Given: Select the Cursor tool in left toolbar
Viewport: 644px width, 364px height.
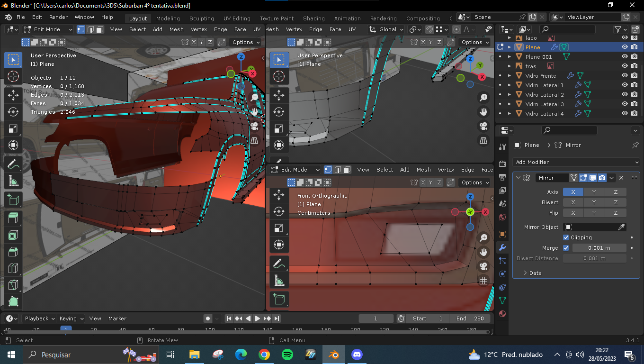Looking at the screenshot, I should tap(13, 76).
